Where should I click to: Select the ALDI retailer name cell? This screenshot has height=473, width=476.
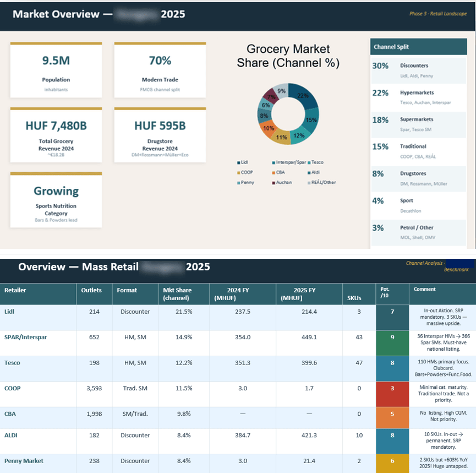pos(38,441)
